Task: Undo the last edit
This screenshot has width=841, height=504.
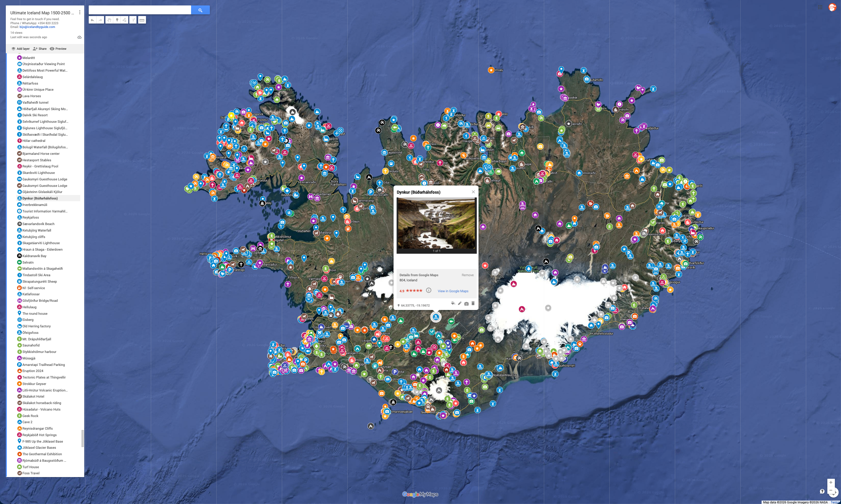Action: click(92, 20)
